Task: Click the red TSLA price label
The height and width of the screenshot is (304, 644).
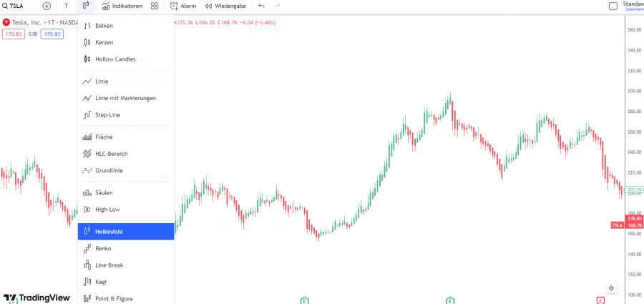Action: pos(618,225)
